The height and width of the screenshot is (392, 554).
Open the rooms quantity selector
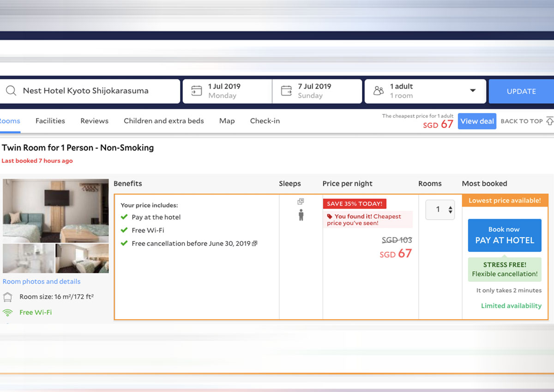440,210
